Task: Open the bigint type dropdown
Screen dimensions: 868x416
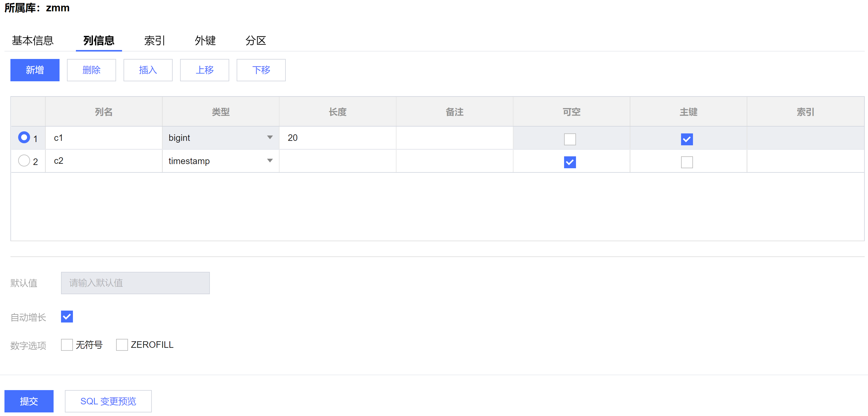Action: (270, 138)
